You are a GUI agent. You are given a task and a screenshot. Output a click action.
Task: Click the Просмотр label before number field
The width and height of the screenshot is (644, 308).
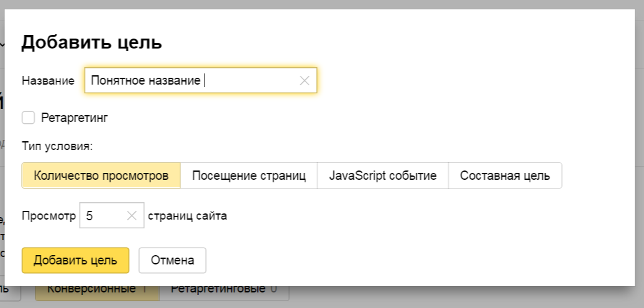(48, 217)
